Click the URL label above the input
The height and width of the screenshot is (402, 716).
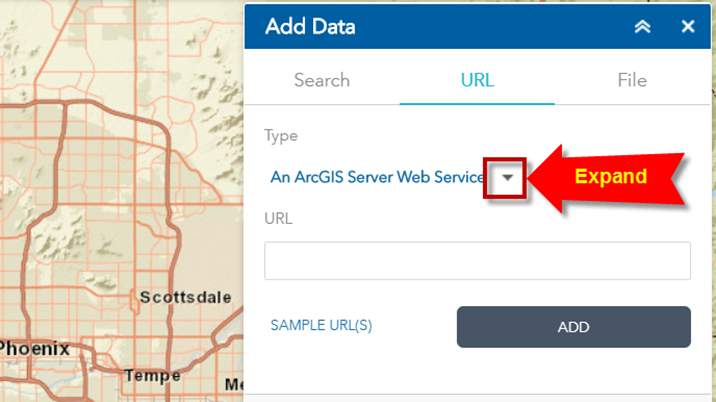click(x=278, y=218)
